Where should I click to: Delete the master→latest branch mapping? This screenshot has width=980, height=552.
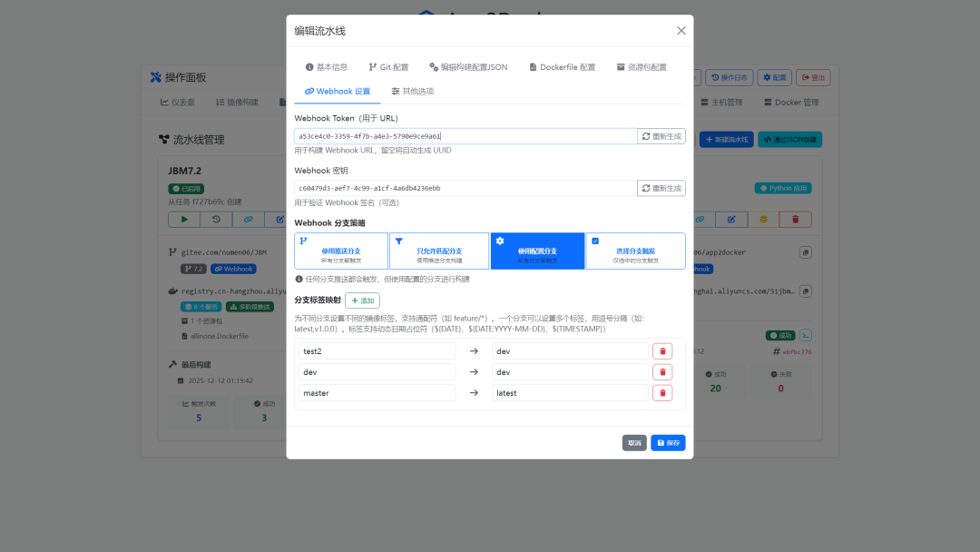pos(662,393)
